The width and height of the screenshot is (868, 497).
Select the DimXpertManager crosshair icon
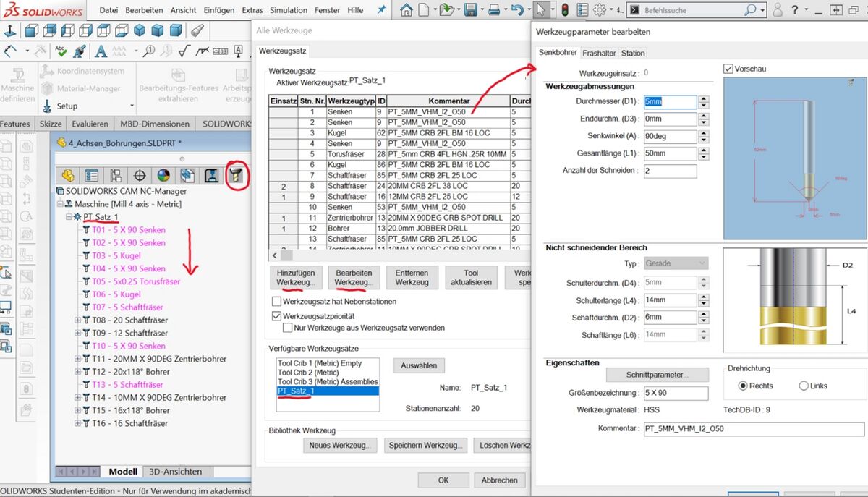[140, 176]
